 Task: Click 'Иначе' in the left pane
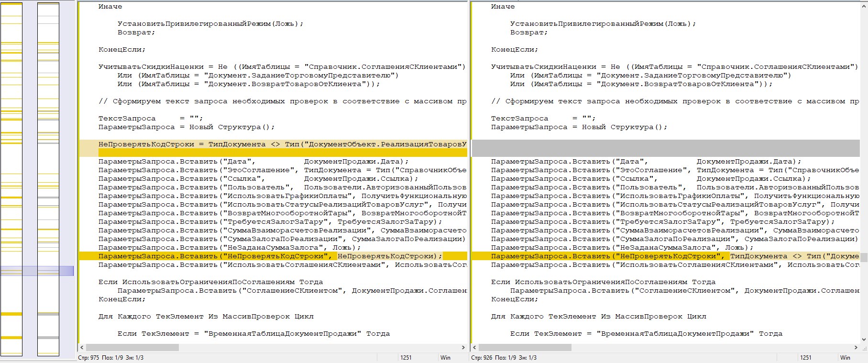coord(110,7)
